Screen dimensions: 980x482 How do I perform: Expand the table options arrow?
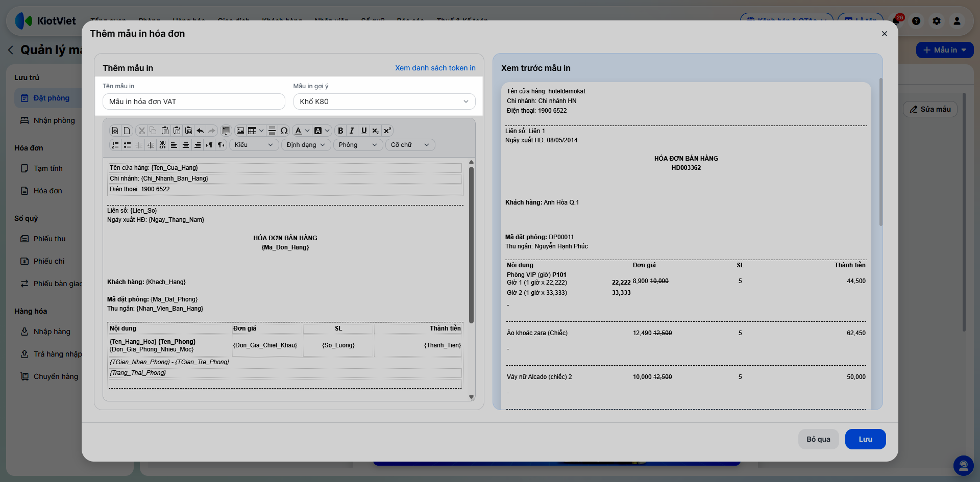click(261, 131)
